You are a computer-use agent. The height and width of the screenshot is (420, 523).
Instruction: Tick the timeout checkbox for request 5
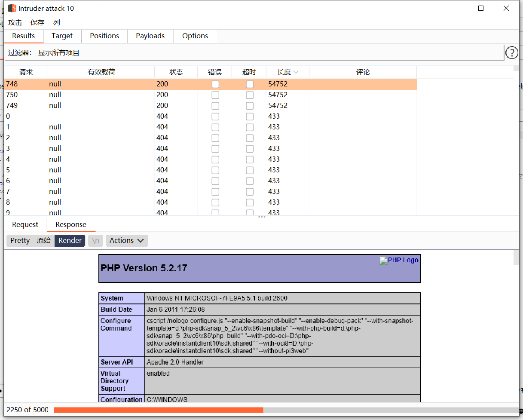coord(250,170)
